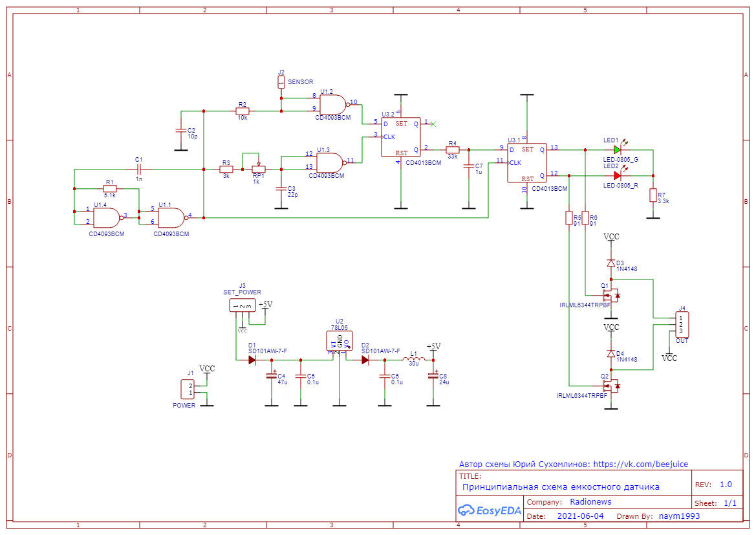Select the L1 30u inductor
This screenshot has height=535, width=756.
(414, 359)
